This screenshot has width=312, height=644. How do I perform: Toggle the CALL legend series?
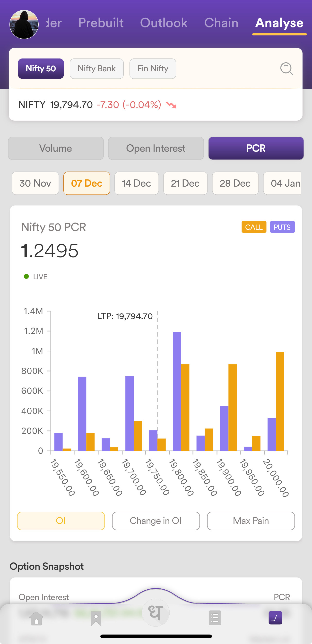tap(254, 227)
